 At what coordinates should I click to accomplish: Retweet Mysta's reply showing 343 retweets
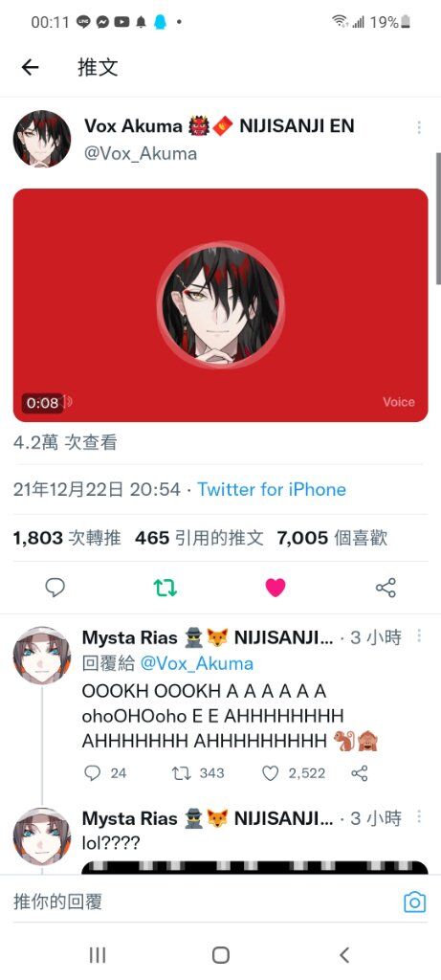(197, 773)
